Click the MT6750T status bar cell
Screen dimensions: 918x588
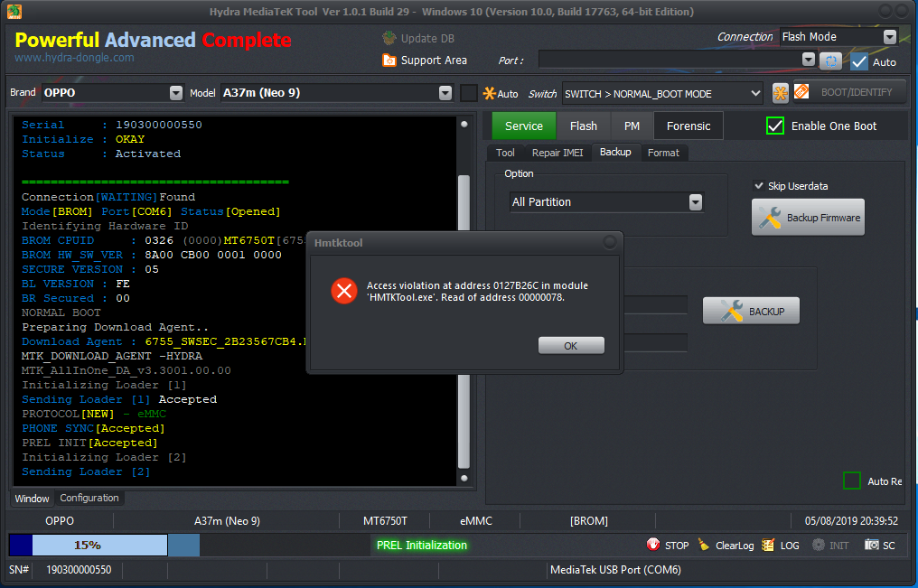pos(385,521)
